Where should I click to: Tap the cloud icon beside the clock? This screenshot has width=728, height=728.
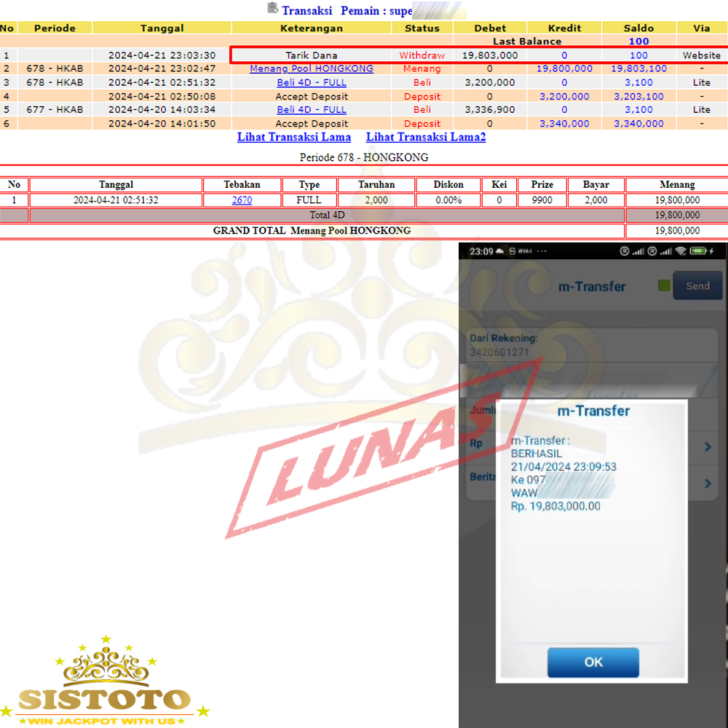(500, 251)
